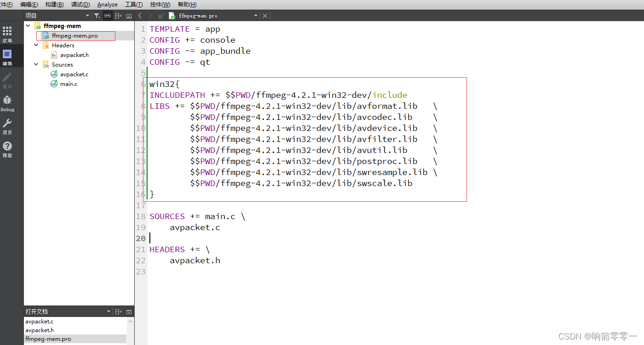
Task: Click line number 1 in the gutter
Action: click(143, 29)
